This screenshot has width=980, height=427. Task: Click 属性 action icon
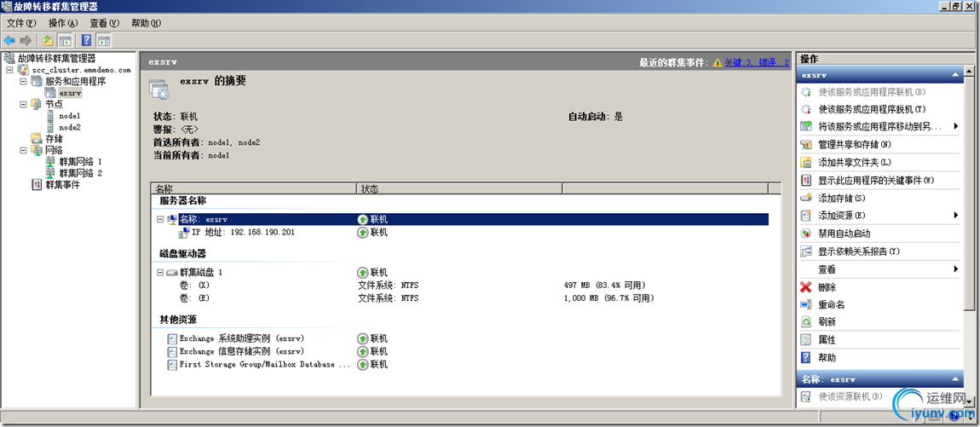806,341
